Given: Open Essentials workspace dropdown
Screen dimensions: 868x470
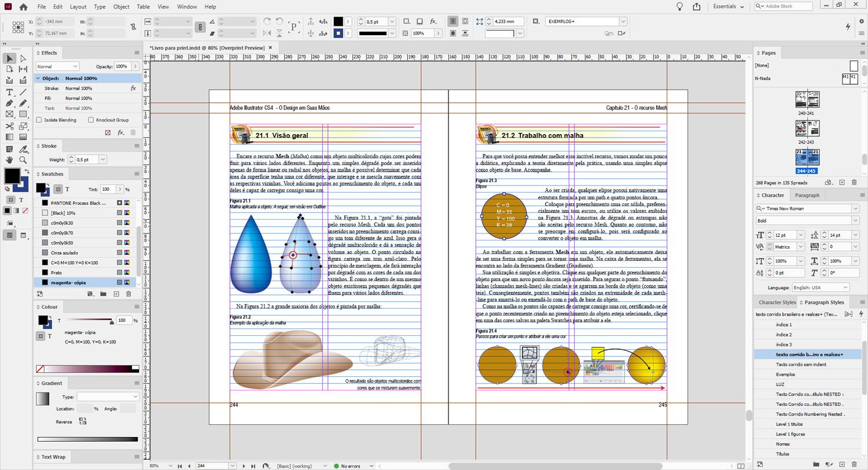Looking at the screenshot, I should 729,6.
